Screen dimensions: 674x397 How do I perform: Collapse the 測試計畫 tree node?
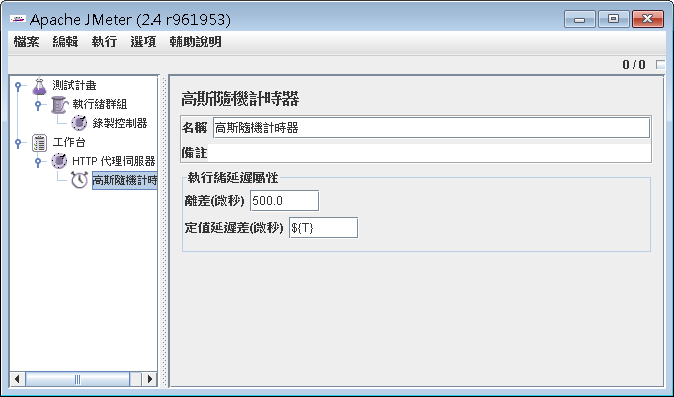pyautogui.click(x=18, y=86)
